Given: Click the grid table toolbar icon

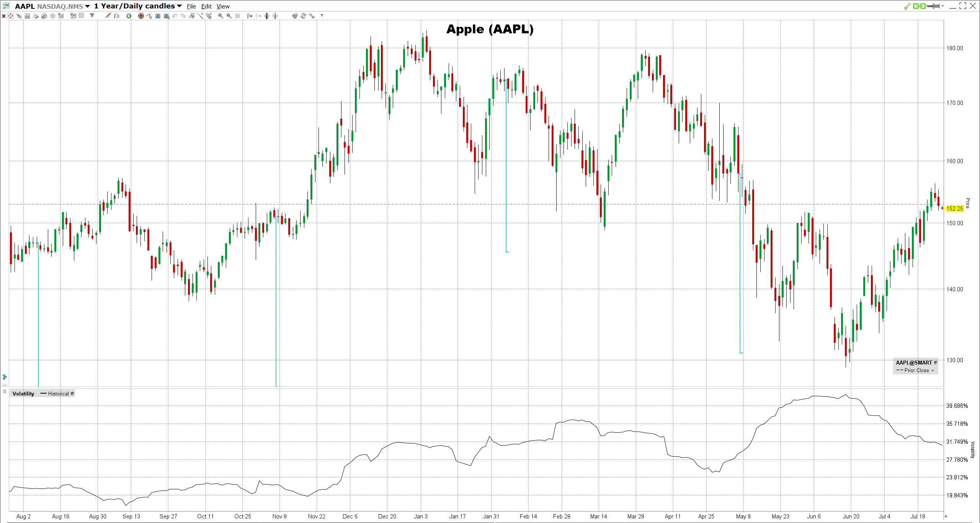Looking at the screenshot, I should click(x=27, y=16).
